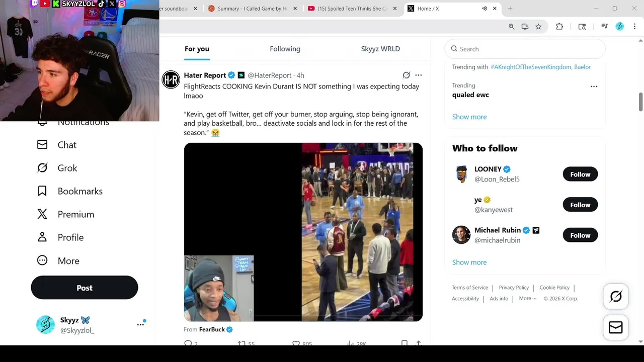Image resolution: width=644 pixels, height=362 pixels.
Task: Open the Accessibility link
Action: (465, 299)
